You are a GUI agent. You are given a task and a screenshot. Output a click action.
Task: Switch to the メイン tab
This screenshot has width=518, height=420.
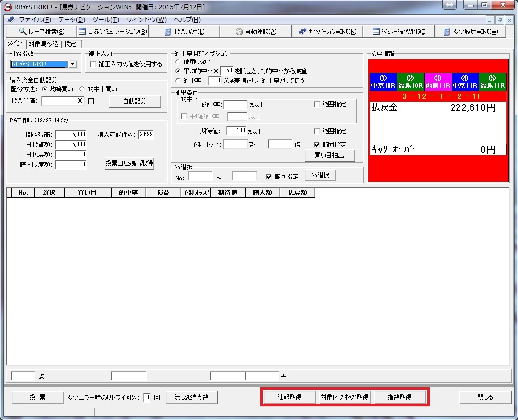coord(15,44)
